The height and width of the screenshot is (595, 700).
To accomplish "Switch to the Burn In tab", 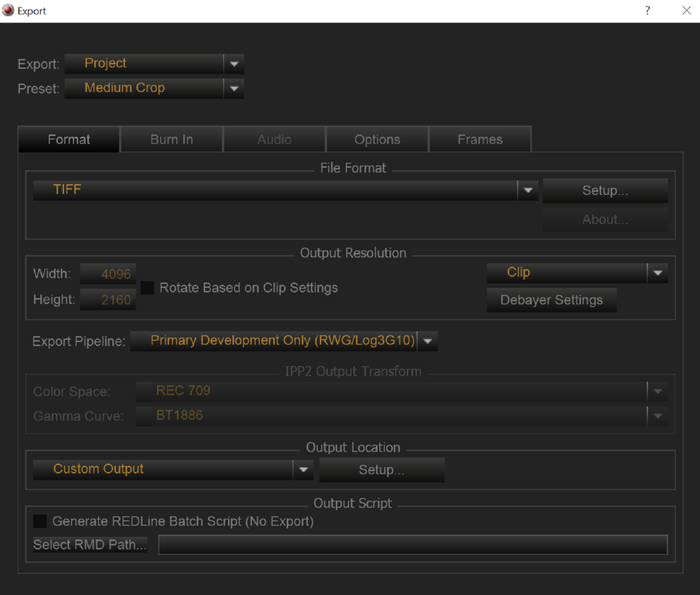I will tap(171, 139).
